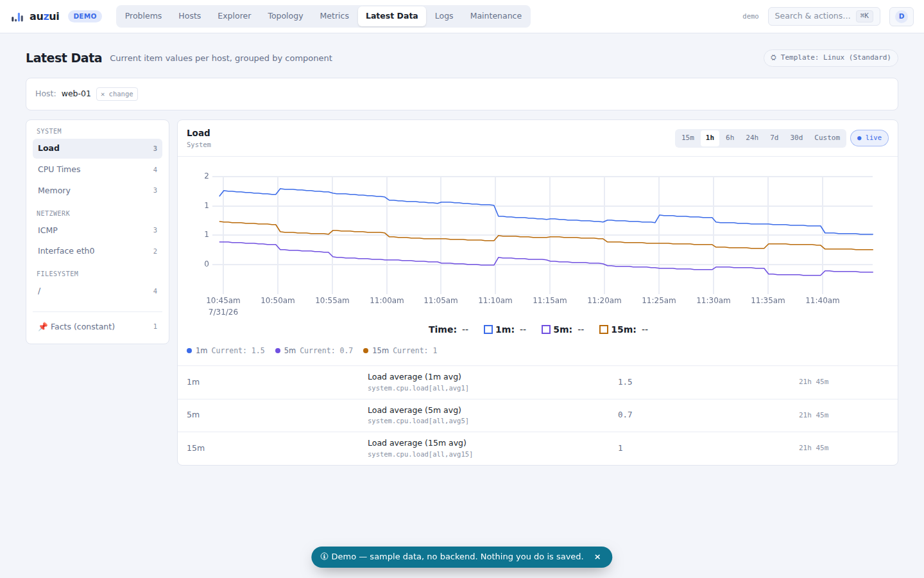Click the 1m Current: 1.5 legend dot
Viewport: 924px width, 578px height.
point(189,351)
